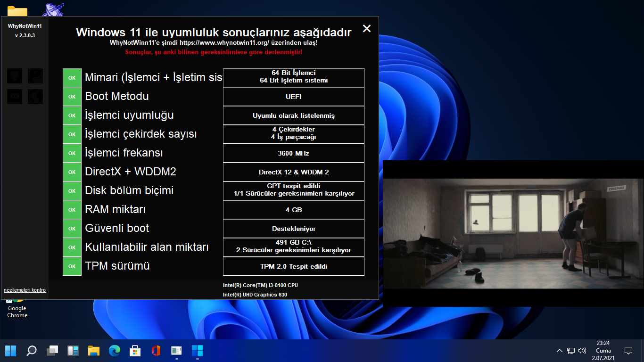
Task: Open network settings from system tray
Action: 571,351
